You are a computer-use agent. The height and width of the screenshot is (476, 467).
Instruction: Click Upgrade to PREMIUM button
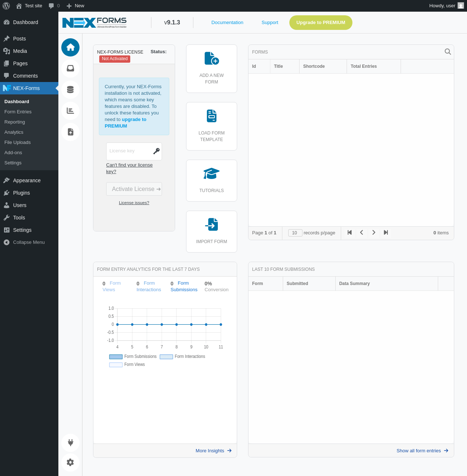coord(321,23)
